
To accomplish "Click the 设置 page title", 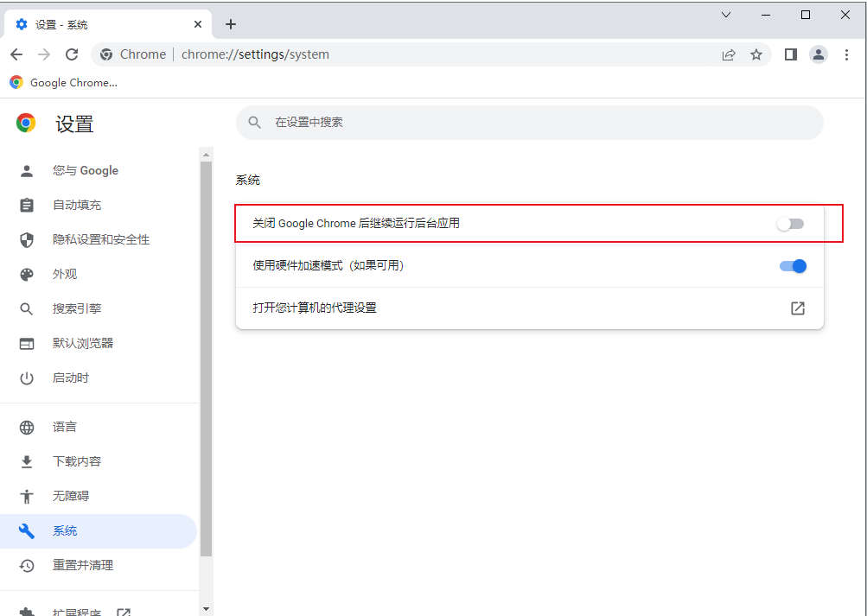I will [74, 124].
